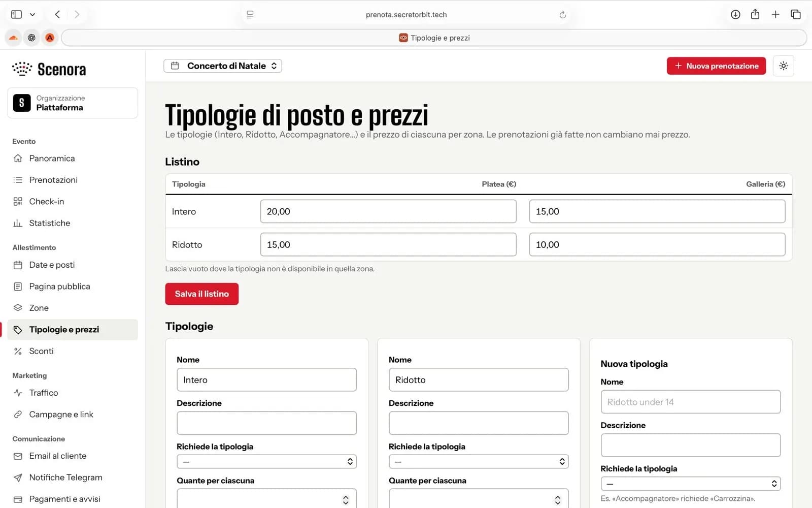Open the Zone section
Image resolution: width=812 pixels, height=508 pixels.
click(x=73, y=308)
